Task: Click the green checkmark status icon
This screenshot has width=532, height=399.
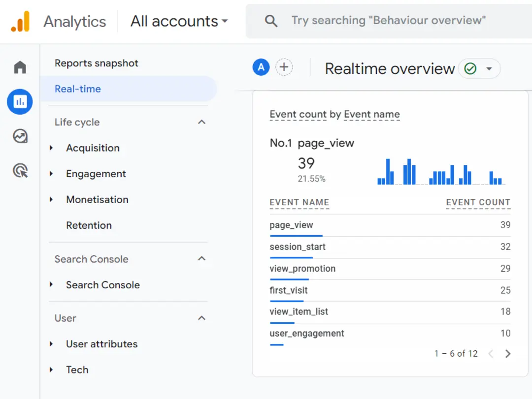Action: tap(470, 69)
